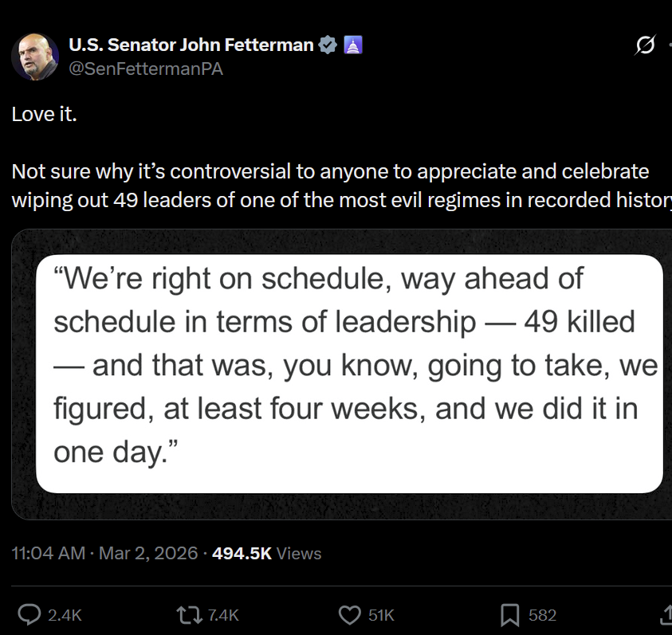Like the post with the heart icon

(350, 614)
